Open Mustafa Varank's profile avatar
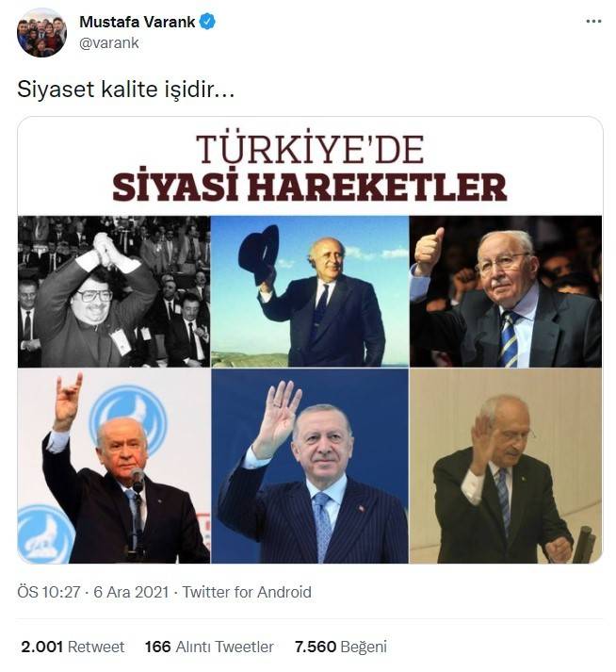This screenshot has height=672, width=616. [x=41, y=33]
